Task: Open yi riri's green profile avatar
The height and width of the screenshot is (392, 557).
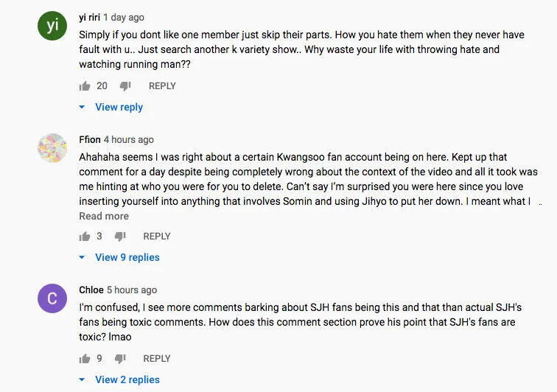Action: [52, 26]
